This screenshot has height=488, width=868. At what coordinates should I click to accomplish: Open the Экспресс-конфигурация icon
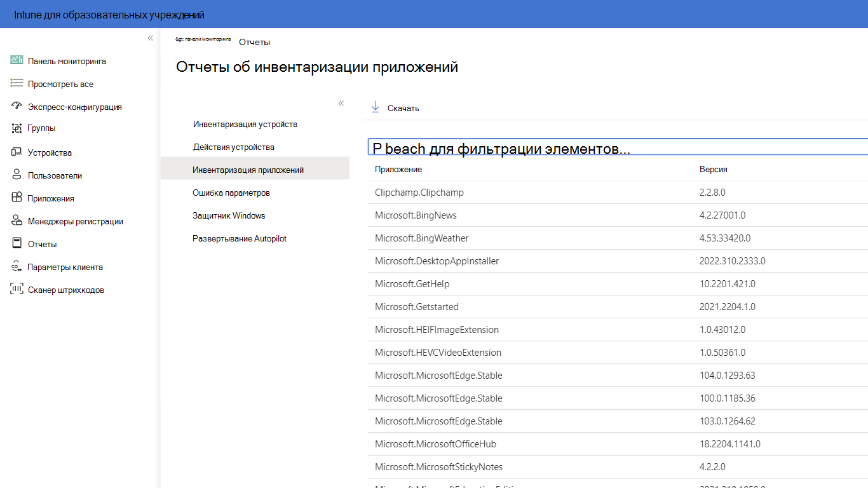tap(17, 106)
